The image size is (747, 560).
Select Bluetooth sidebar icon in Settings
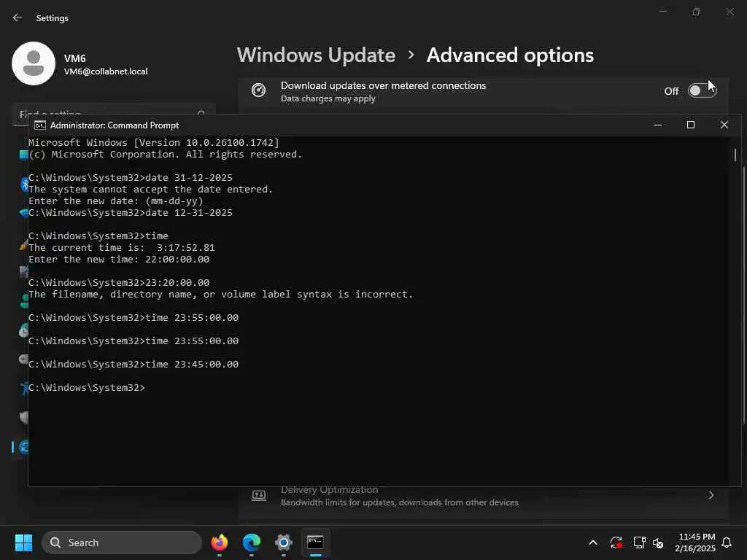coord(24,184)
